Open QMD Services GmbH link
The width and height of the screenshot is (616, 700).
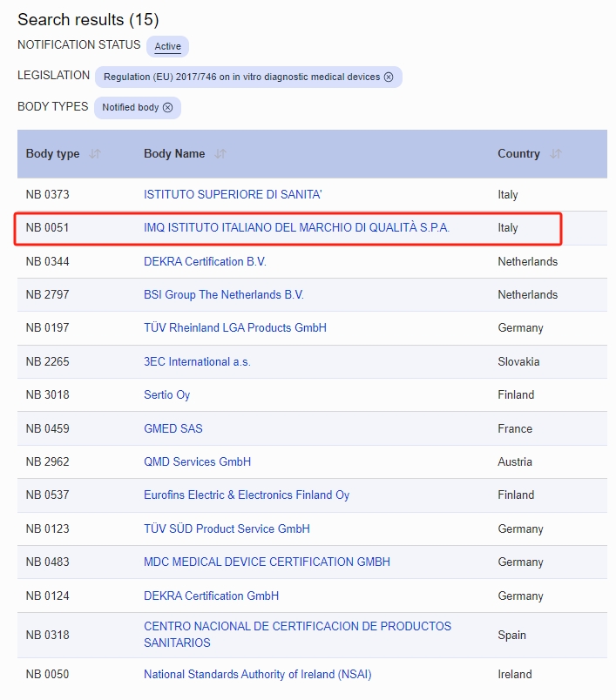coord(198,461)
